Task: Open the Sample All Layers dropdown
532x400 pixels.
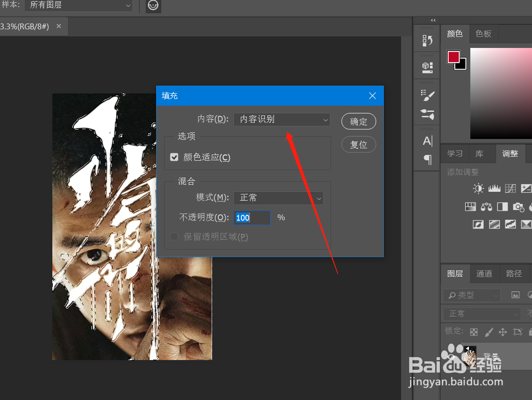Action: (78, 5)
